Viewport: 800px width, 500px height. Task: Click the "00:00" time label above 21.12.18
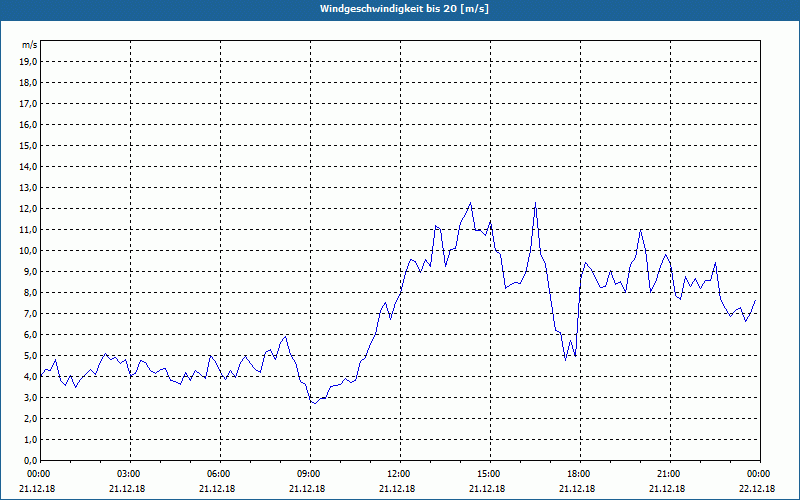pos(40,474)
